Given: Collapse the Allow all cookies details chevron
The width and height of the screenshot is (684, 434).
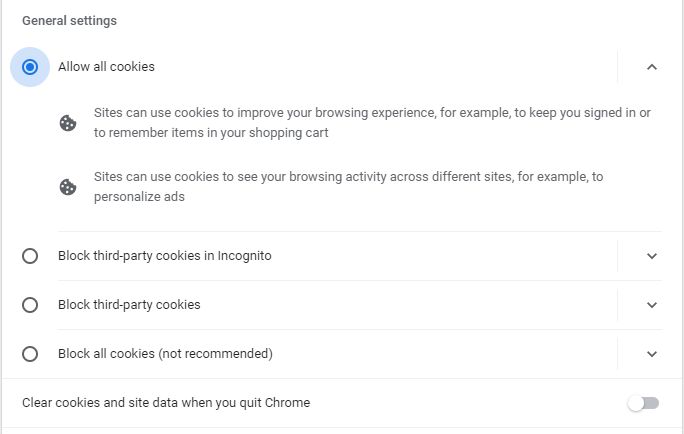Looking at the screenshot, I should [x=652, y=67].
